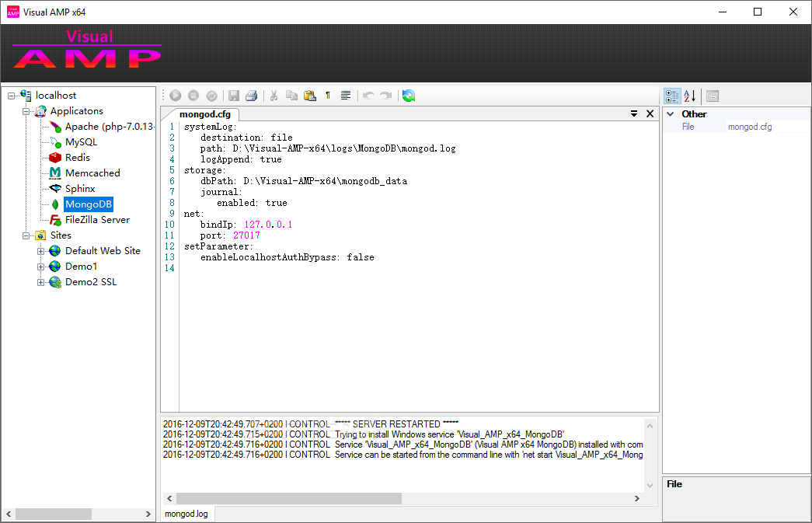
Task: Click the FileZilla Server icon
Action: click(x=55, y=220)
